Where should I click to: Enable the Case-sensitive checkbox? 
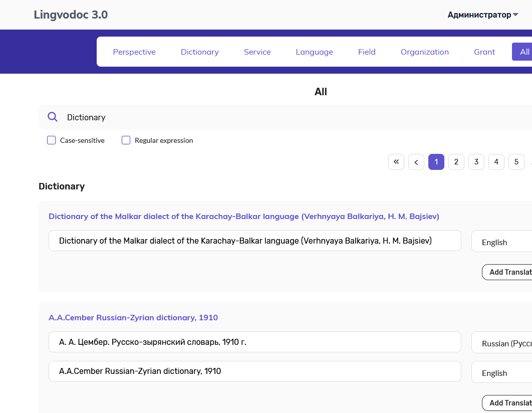pyautogui.click(x=51, y=140)
